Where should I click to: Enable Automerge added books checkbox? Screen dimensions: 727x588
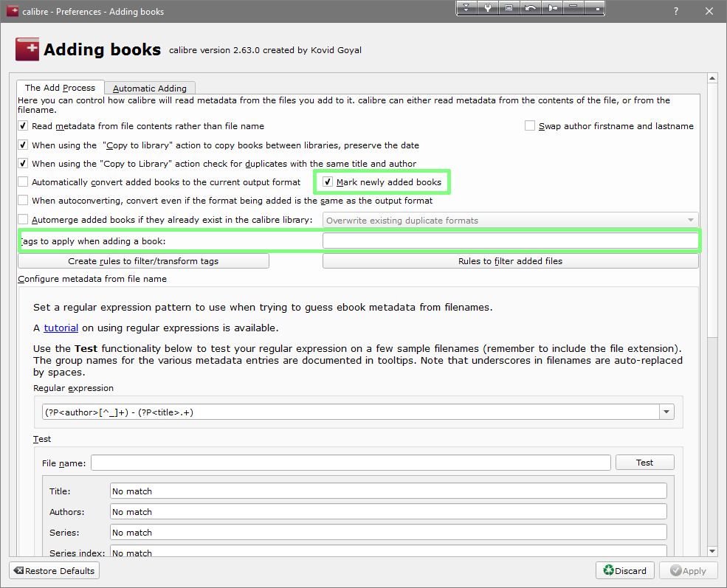23,219
